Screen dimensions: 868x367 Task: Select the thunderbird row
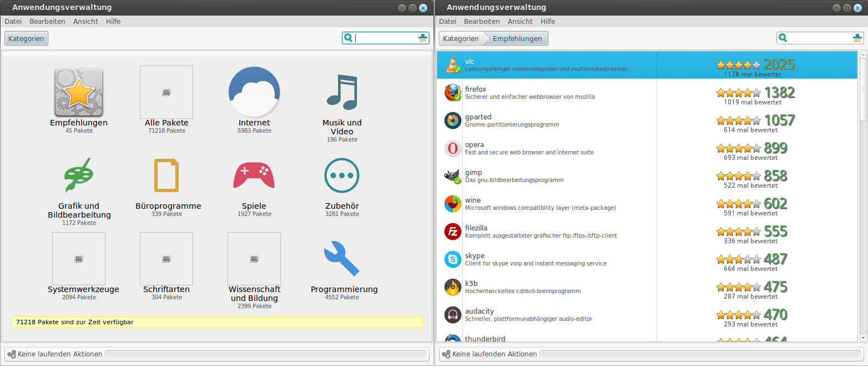coord(647,336)
